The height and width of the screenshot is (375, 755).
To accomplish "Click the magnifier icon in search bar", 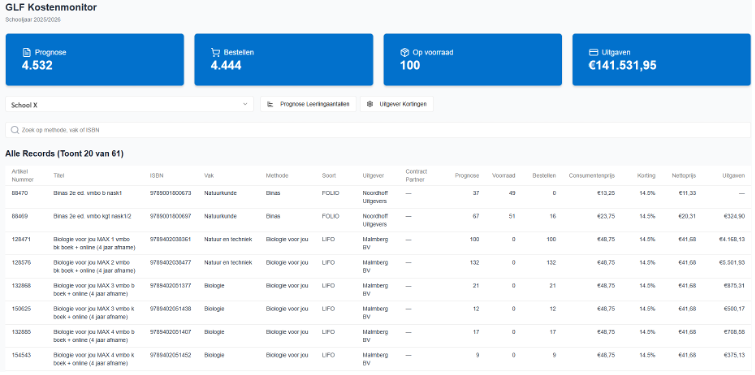I will click(x=15, y=130).
